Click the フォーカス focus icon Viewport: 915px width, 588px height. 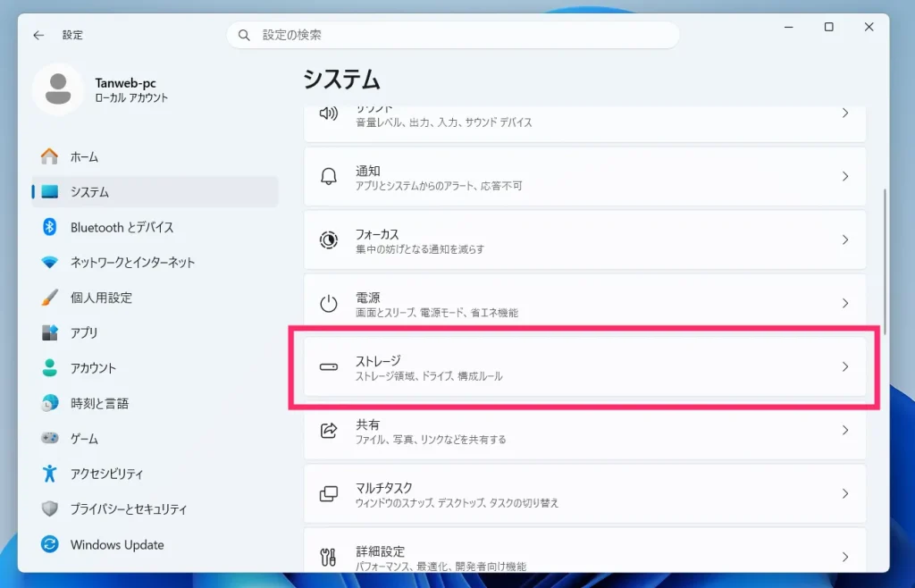[329, 239]
